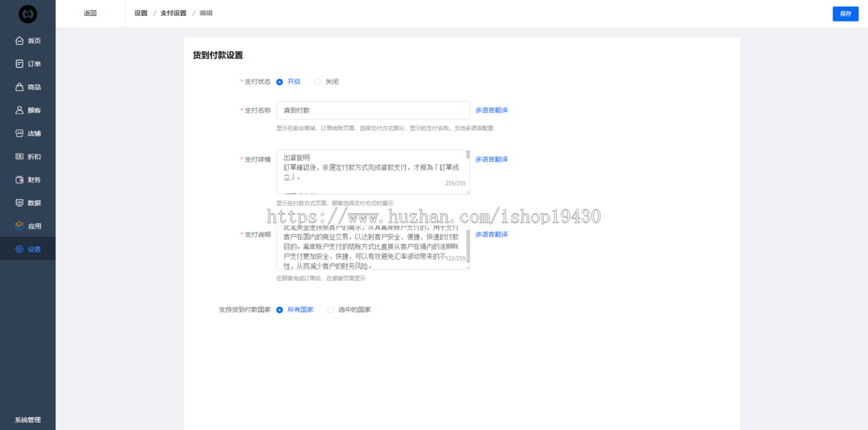This screenshot has width=868, height=430.
Task: Click 多语言翻译 next to 支付说明
Action: [492, 234]
